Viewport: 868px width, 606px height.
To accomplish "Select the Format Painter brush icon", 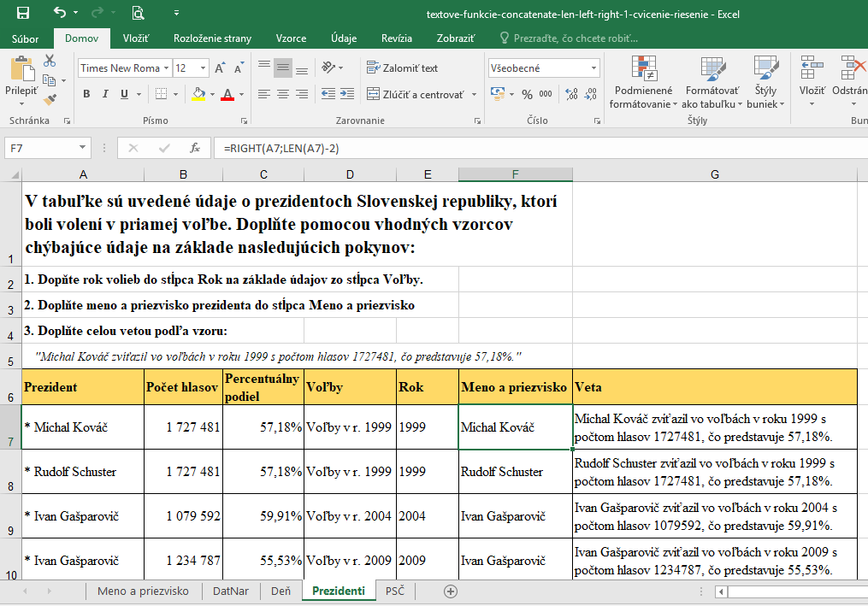I will point(50,99).
